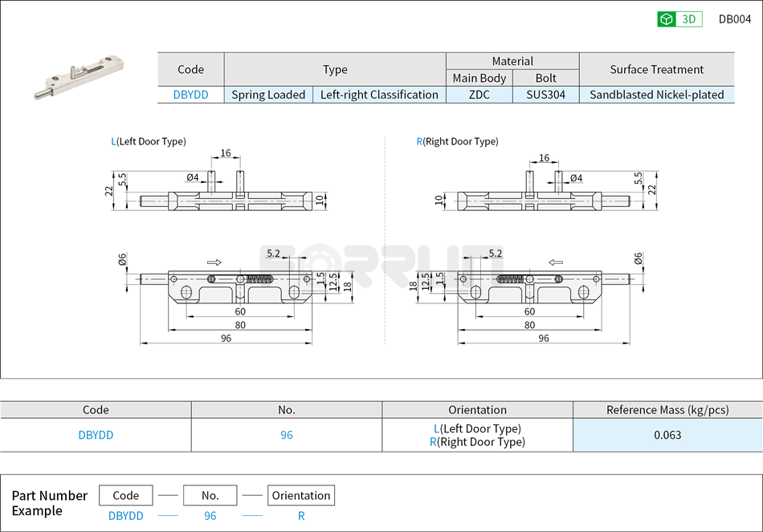Open the Orientation selector box
The image size is (763, 532).
coord(301,495)
